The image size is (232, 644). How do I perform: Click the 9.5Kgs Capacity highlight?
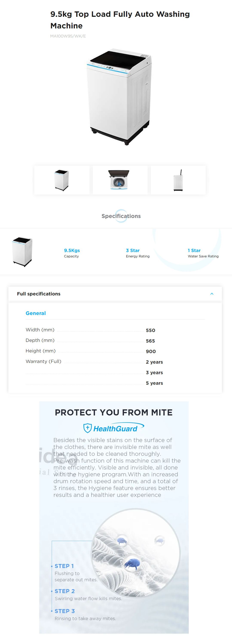(x=72, y=253)
